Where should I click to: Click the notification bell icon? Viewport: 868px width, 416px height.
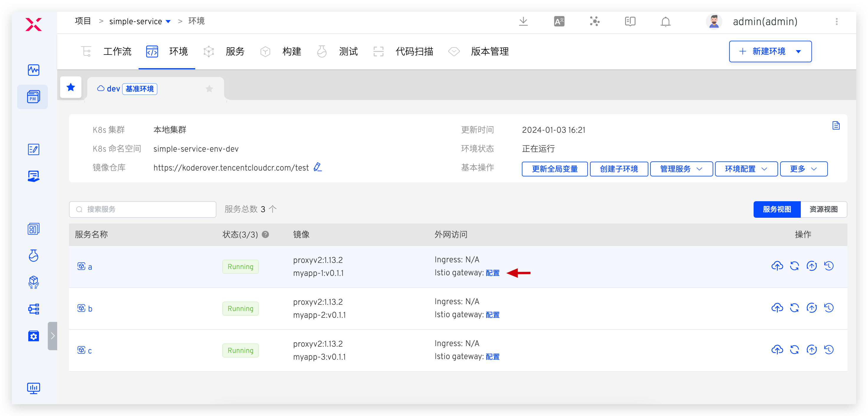coord(665,22)
